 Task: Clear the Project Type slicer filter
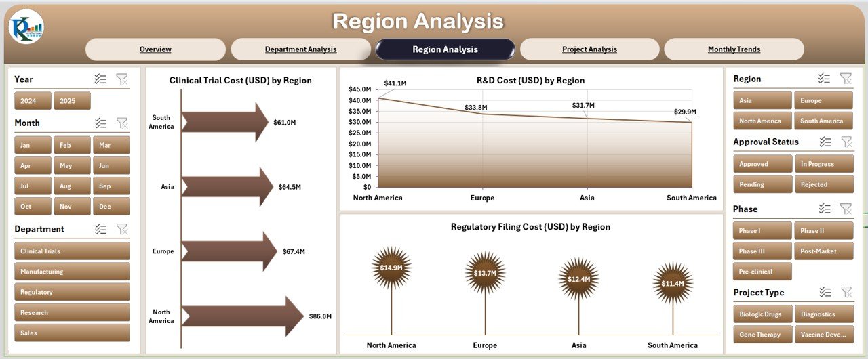[846, 292]
